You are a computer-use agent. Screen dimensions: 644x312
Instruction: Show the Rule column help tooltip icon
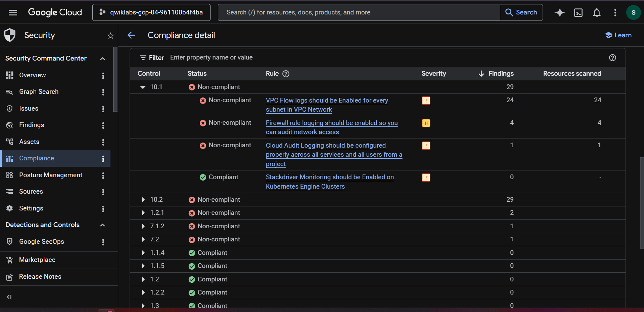[x=286, y=74]
